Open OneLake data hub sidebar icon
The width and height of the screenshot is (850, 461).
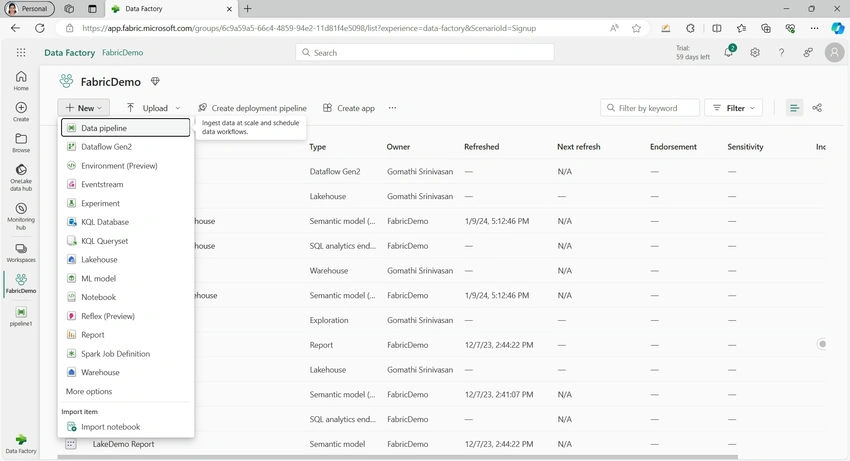pos(21,177)
